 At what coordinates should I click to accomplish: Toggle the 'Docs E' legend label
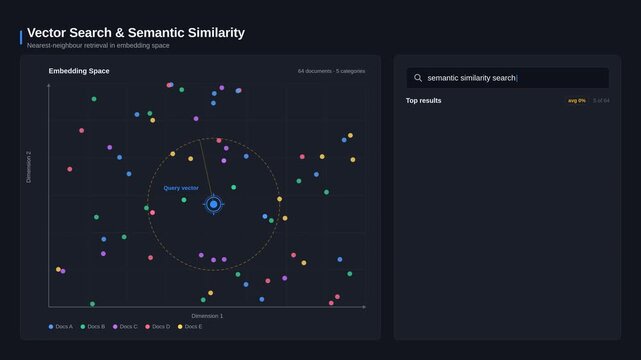tap(193, 326)
